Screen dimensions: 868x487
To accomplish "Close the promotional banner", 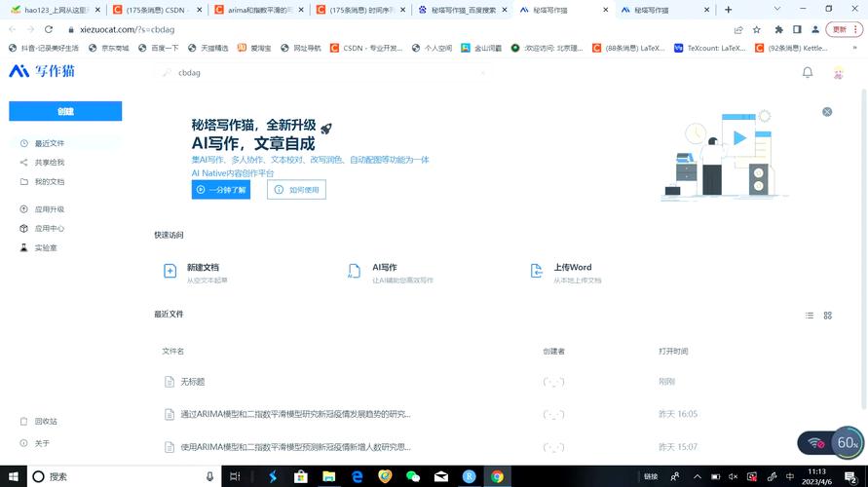I will (x=827, y=112).
